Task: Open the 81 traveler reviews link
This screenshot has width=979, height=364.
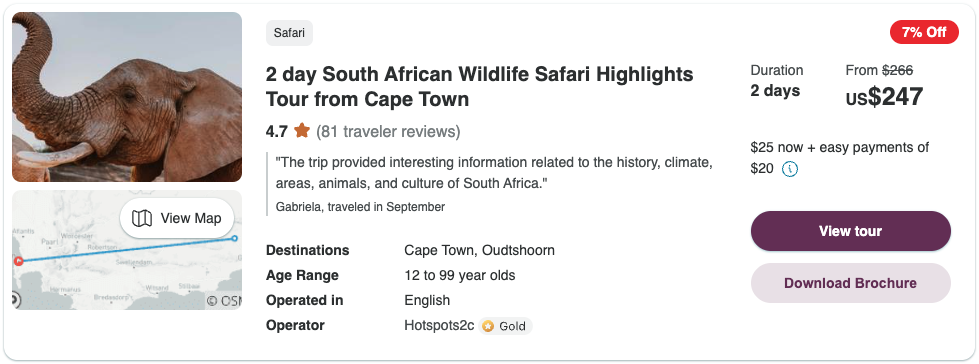Action: pos(388,132)
